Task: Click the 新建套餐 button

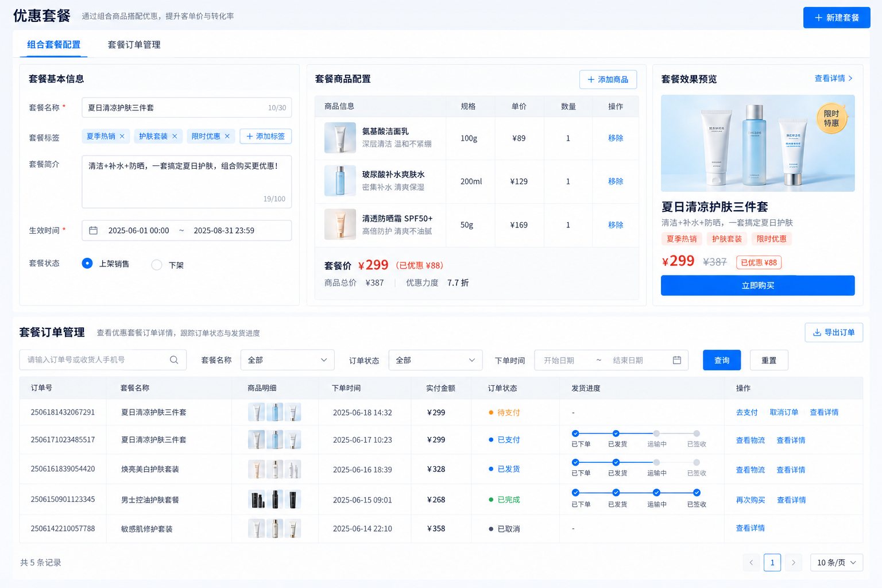Action: 837,18
